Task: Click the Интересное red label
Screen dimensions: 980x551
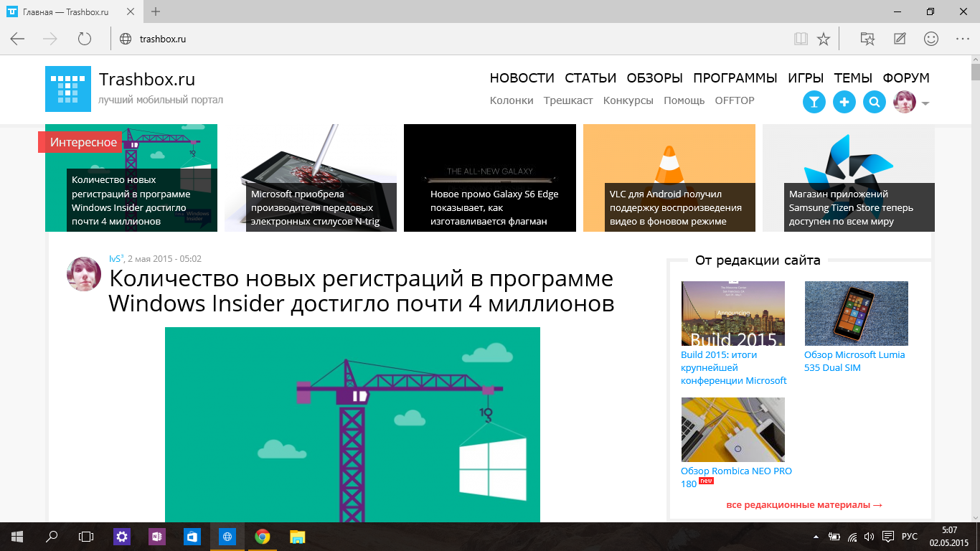Action: pos(81,142)
